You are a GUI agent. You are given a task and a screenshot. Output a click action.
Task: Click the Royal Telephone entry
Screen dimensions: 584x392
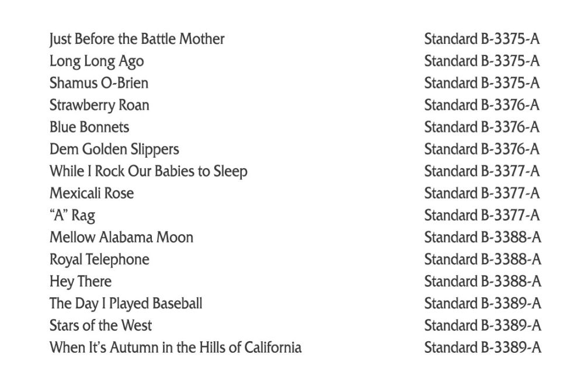[x=99, y=260]
